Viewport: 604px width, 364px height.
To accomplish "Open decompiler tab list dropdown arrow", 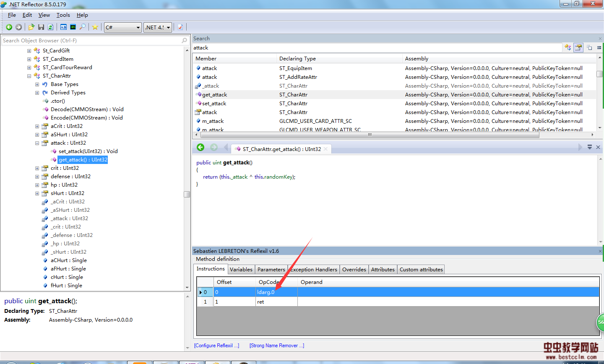I will click(x=590, y=147).
